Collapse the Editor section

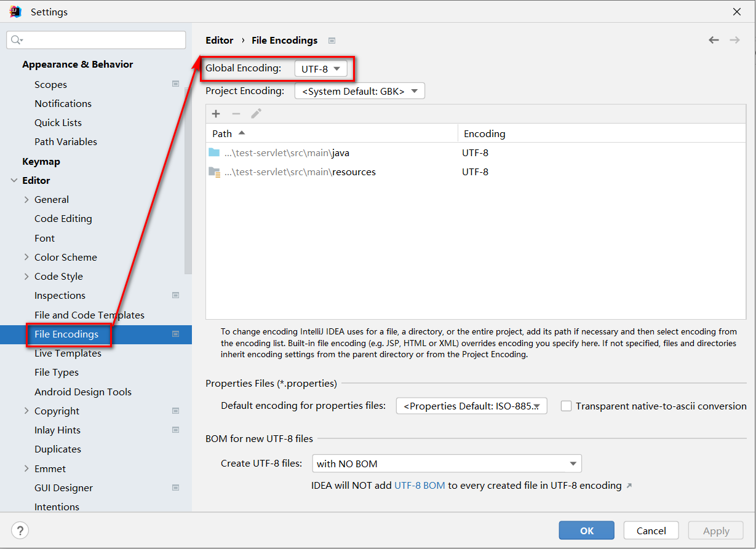[x=14, y=181]
